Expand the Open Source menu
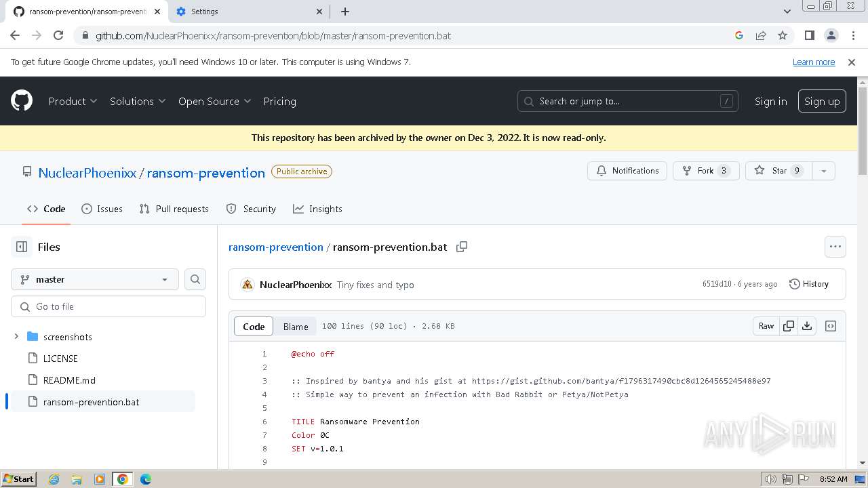 (214, 101)
